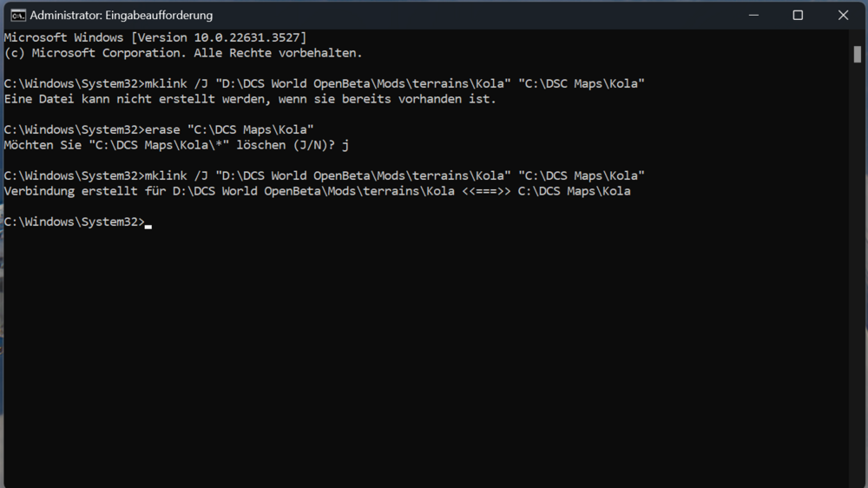Screen dimensions: 868x488
Task: Click the <<===>> junction arrow symbol
Action: (x=486, y=191)
